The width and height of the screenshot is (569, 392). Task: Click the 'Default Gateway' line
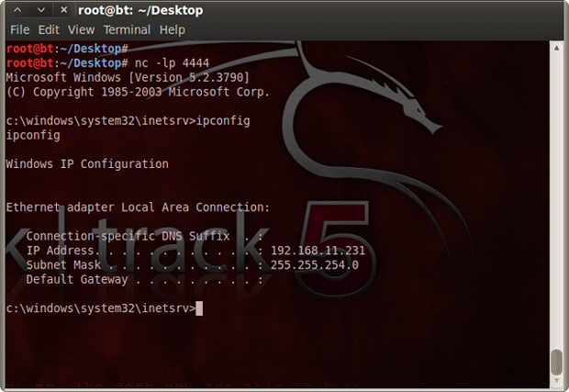tap(144, 279)
